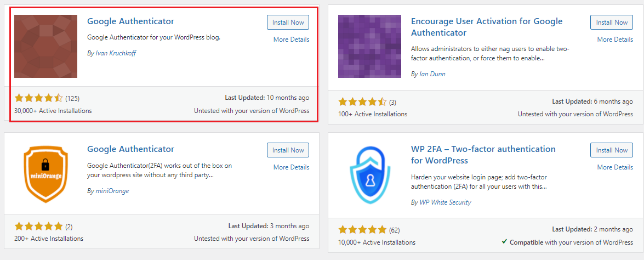This screenshot has height=260, width=644.
Task: Click the WP 2FA blue padlock icon
Action: pos(369,174)
